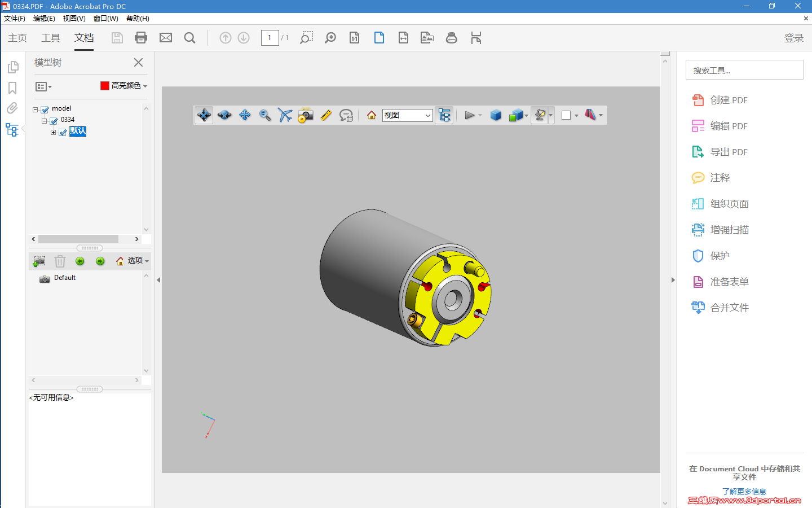Open the 高亮颜色 dropdown

[124, 86]
